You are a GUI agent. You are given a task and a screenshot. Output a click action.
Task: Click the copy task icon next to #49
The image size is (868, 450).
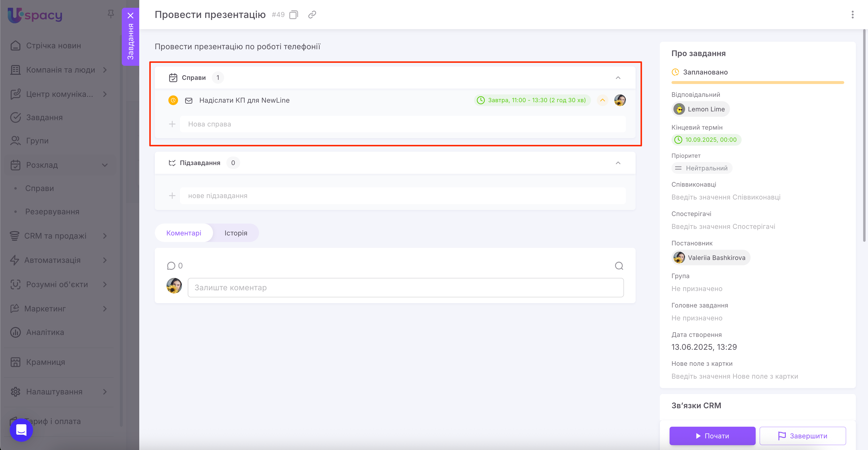pyautogui.click(x=294, y=15)
